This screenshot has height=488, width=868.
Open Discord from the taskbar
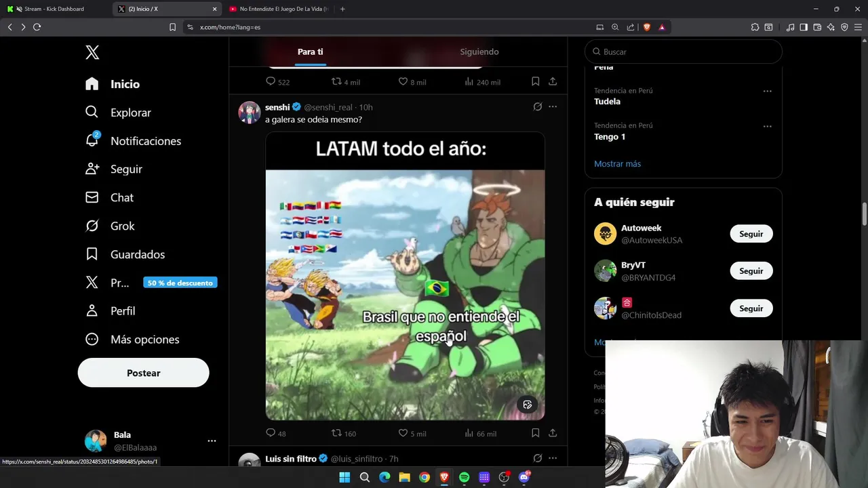pyautogui.click(x=524, y=477)
